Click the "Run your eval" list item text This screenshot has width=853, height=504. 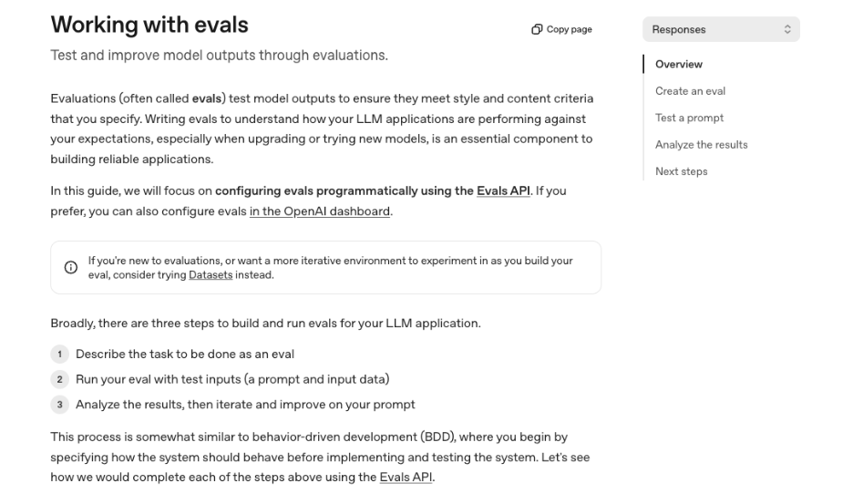232,379
